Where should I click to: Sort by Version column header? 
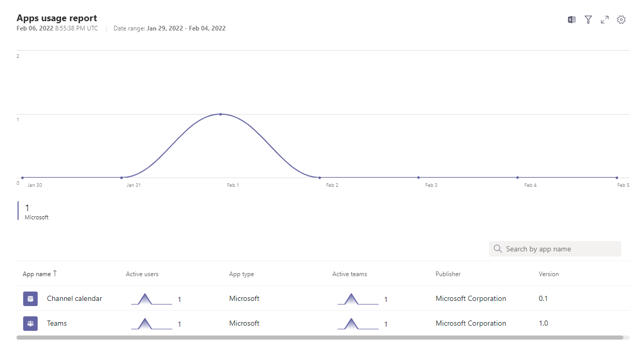[x=549, y=274]
